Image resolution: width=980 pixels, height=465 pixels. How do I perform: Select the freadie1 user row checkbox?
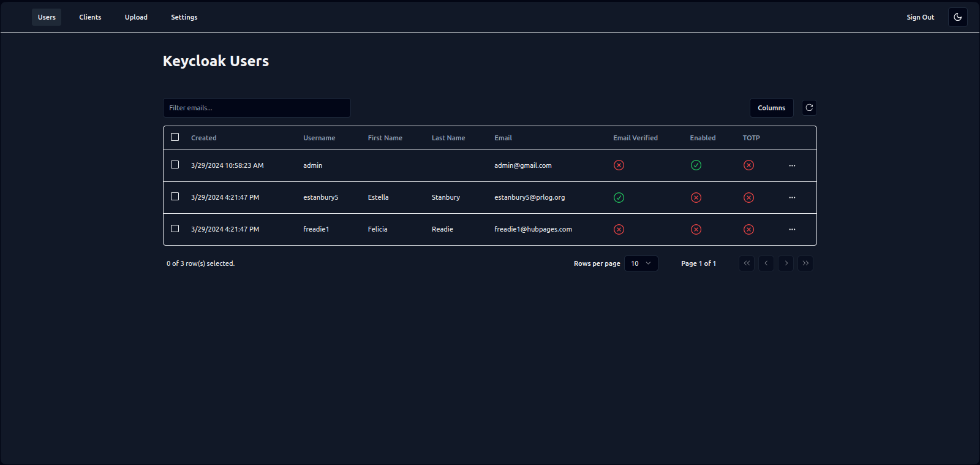tap(175, 229)
